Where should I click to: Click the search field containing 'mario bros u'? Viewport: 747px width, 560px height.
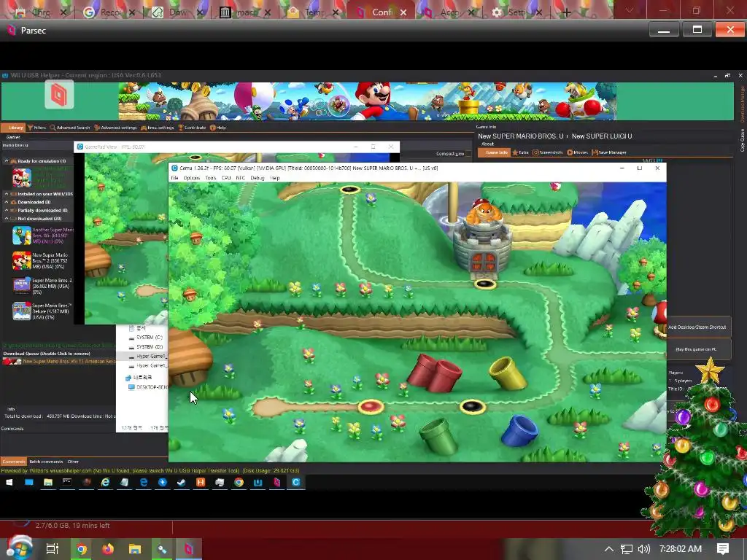coord(37,145)
